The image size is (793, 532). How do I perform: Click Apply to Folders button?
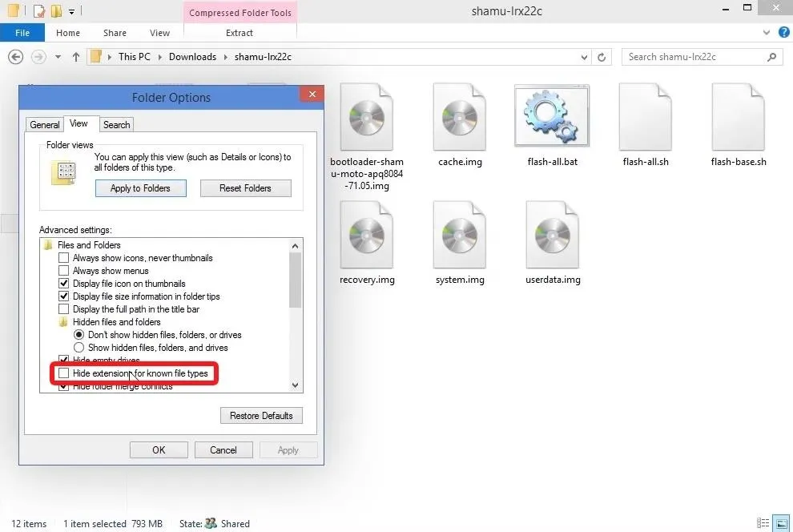tap(141, 188)
